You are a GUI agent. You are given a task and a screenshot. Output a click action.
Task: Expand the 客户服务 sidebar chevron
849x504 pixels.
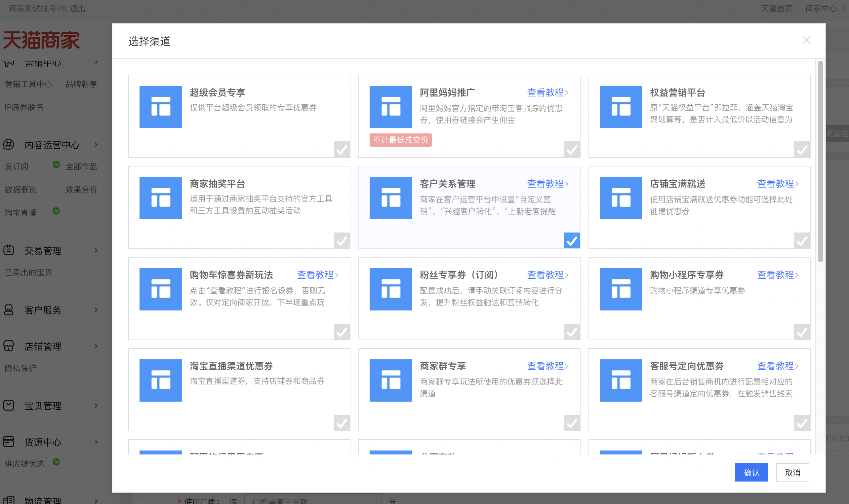point(96,310)
